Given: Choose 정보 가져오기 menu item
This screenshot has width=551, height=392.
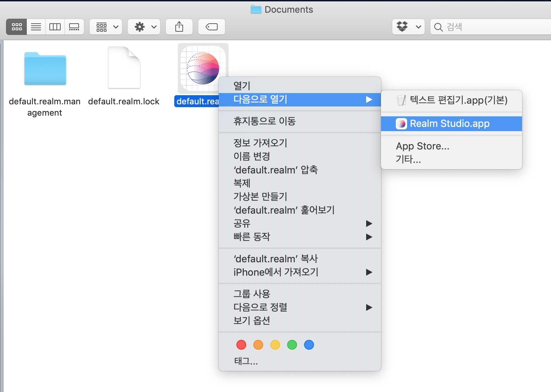Looking at the screenshot, I should pos(300,143).
